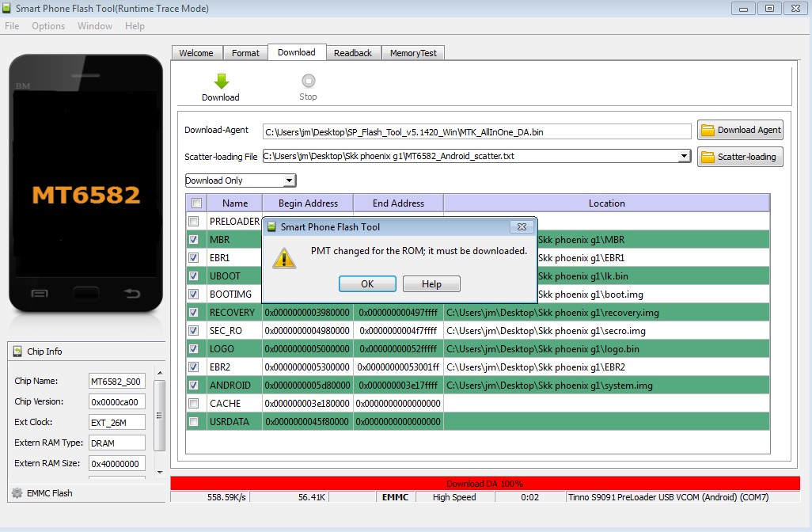Switch to the Format tab
The height and width of the screenshot is (532, 812).
[245, 53]
